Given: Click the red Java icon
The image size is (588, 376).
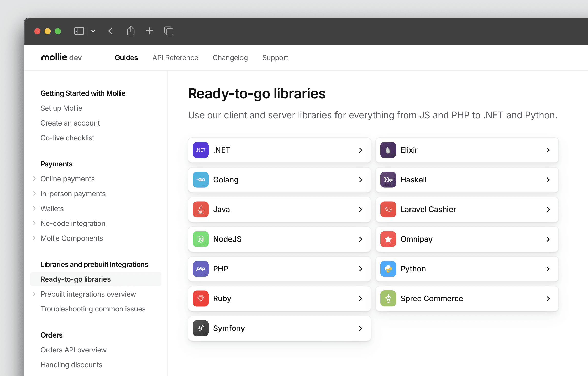Looking at the screenshot, I should click(201, 210).
